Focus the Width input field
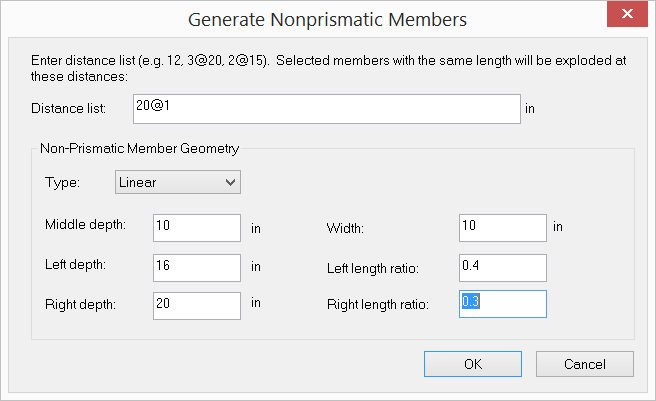The height and width of the screenshot is (401, 656). click(x=502, y=227)
